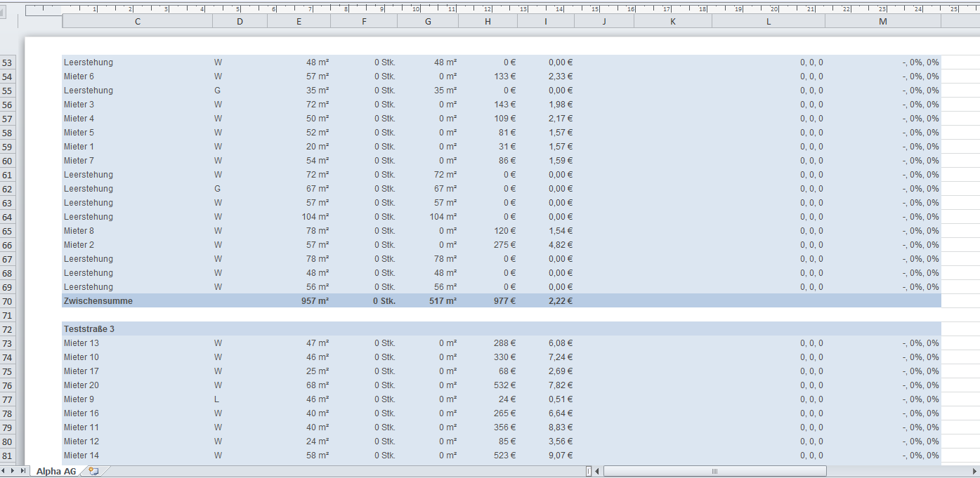Click the Mieter 7 cell
This screenshot has height=478, width=980.
point(138,161)
